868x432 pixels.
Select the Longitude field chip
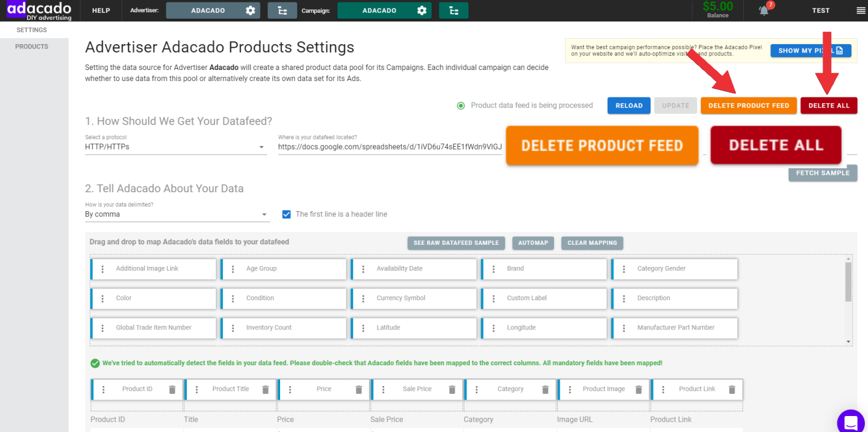(x=544, y=328)
